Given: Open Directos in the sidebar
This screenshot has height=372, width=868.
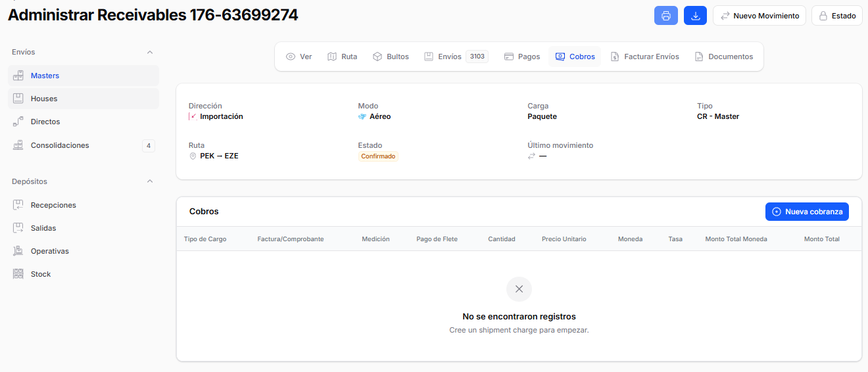Looking at the screenshot, I should click(84, 122).
